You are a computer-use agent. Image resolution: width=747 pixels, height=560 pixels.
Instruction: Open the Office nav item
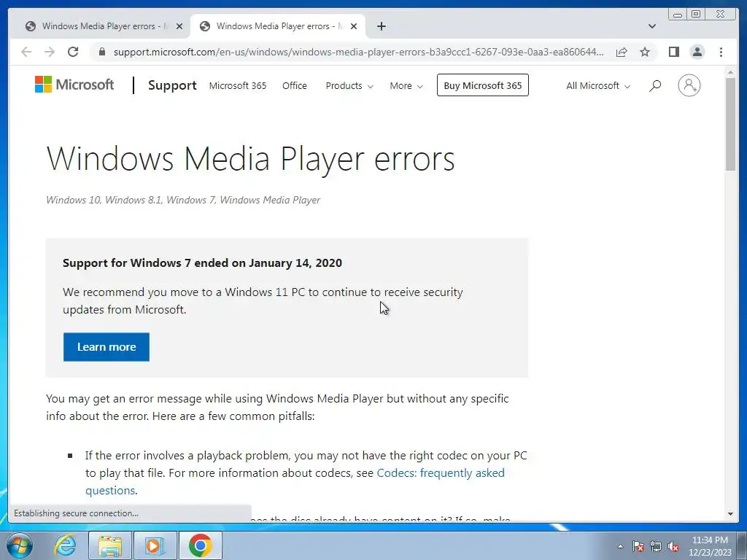295,86
